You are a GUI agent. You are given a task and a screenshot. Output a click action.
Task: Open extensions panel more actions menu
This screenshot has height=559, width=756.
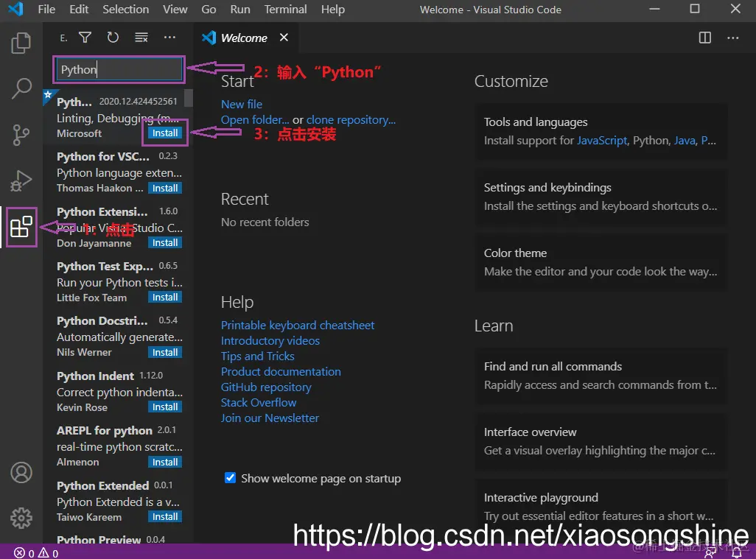[x=169, y=37]
